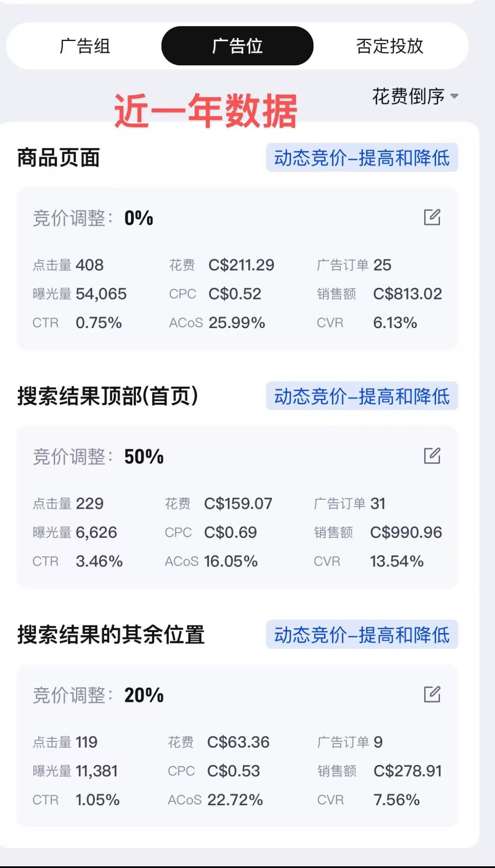Edit the 商品页面 bid adjustment
The width and height of the screenshot is (495, 868).
click(432, 217)
